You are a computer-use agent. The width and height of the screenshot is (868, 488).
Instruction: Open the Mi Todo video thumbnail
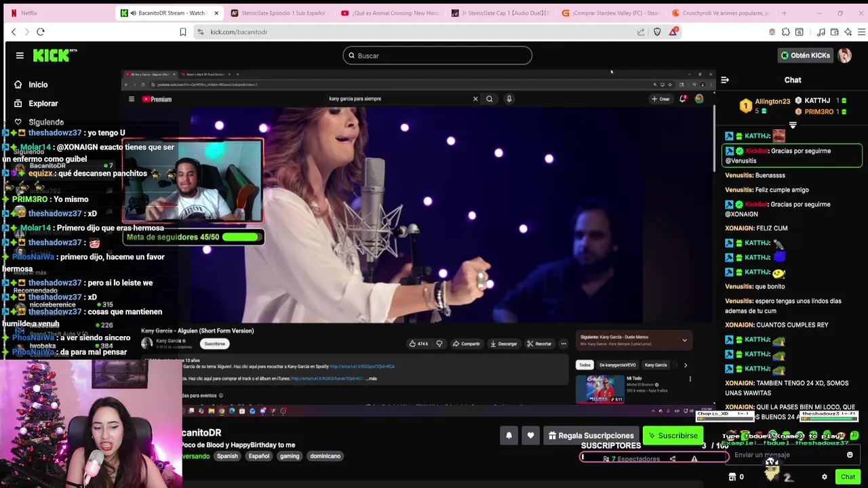[x=600, y=389]
